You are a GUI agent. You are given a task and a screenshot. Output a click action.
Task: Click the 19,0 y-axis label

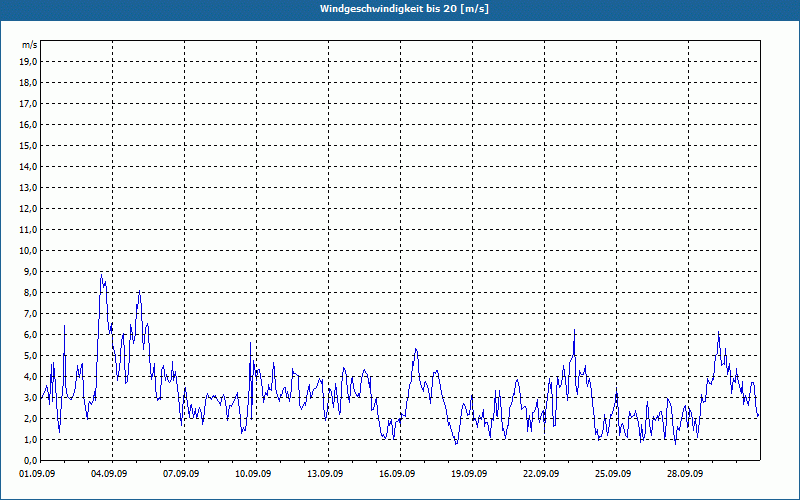[28, 62]
